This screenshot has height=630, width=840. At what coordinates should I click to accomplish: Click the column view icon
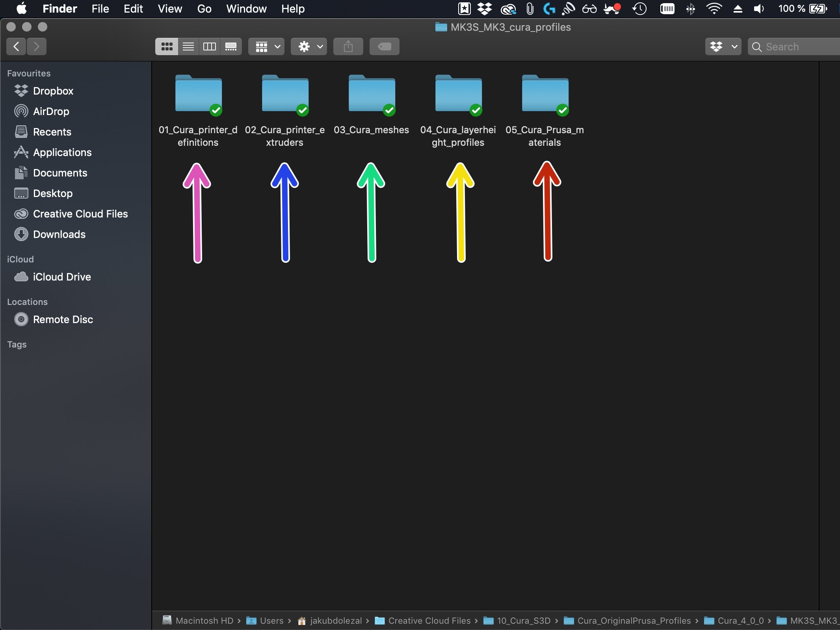pos(209,46)
